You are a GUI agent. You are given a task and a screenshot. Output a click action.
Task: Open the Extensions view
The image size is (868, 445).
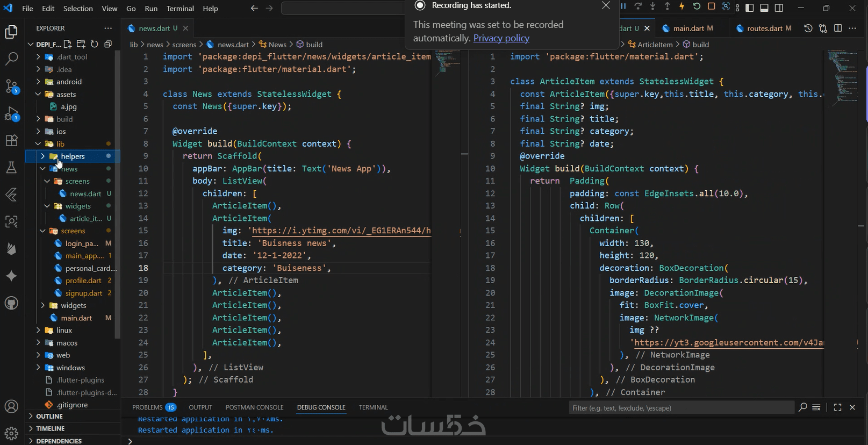pos(11,141)
